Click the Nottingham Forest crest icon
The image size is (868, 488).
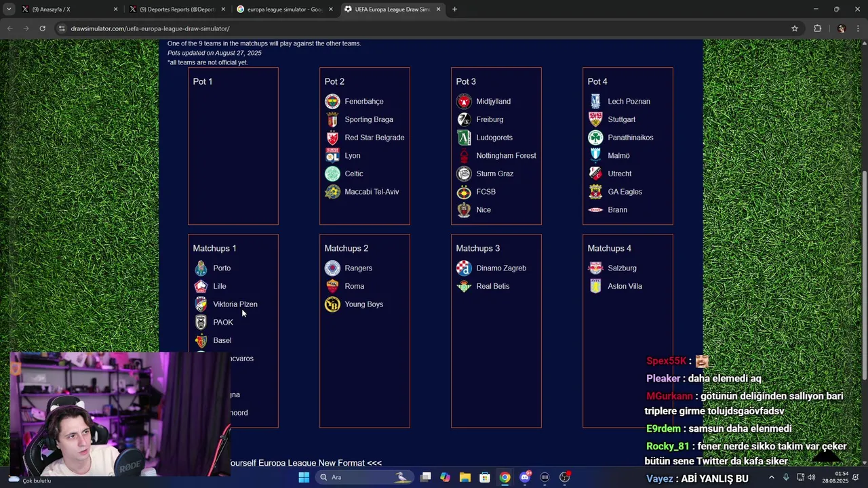464,156
